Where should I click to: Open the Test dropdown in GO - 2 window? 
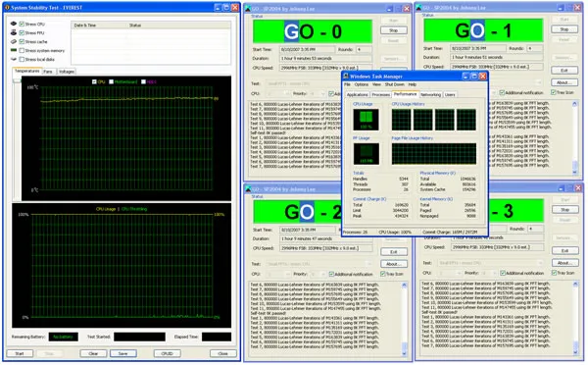click(318, 264)
